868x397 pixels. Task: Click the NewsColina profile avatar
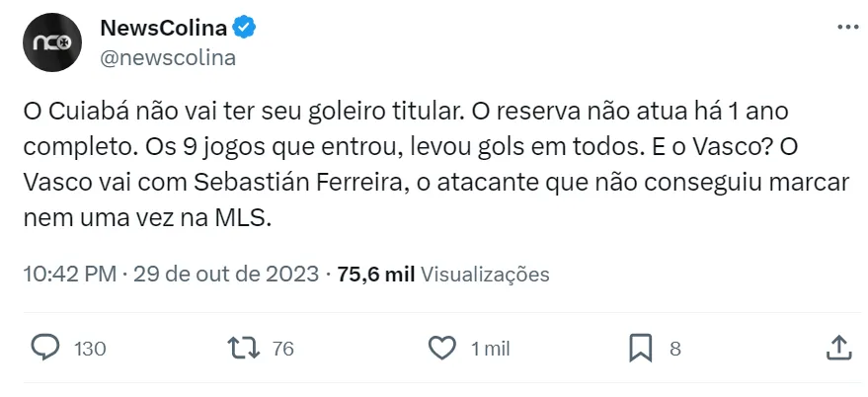pyautogui.click(x=49, y=43)
